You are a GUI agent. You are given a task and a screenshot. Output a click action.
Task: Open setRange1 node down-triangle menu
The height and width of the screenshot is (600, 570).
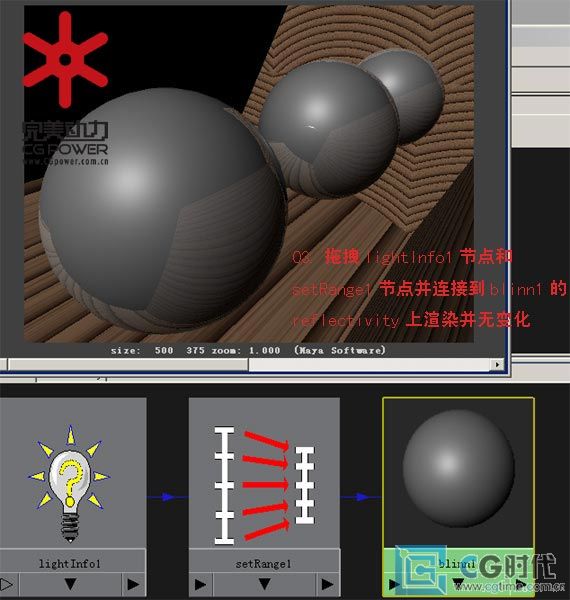point(264,584)
